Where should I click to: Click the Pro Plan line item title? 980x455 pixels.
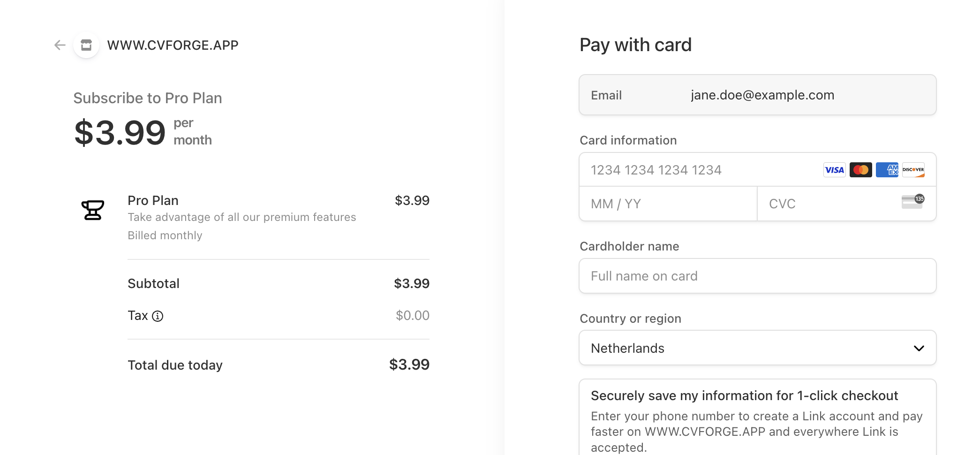point(153,200)
